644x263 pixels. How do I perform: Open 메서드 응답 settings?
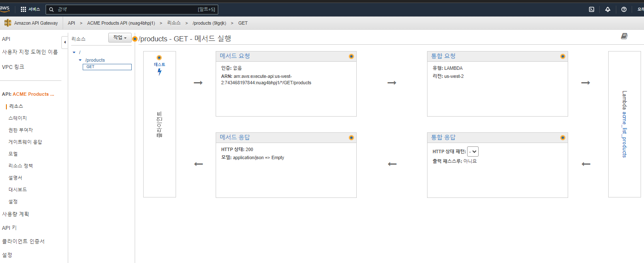click(235, 137)
